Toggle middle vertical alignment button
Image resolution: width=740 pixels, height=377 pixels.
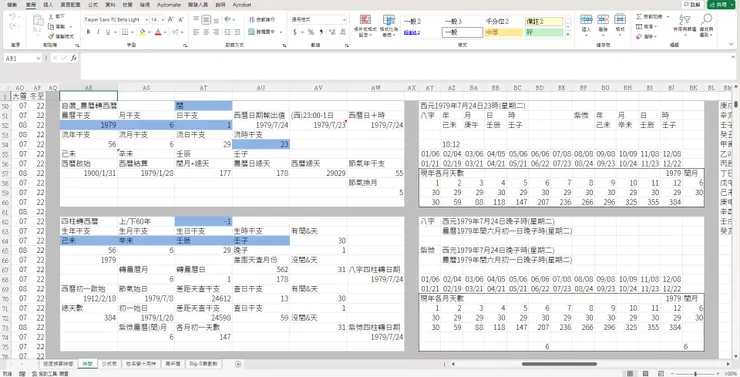point(206,20)
